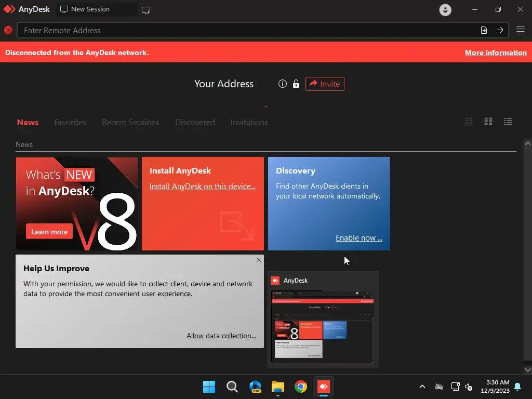Screen dimensions: 532x399
Task: Click the big 8 on What's New card
Action: pos(118,221)
